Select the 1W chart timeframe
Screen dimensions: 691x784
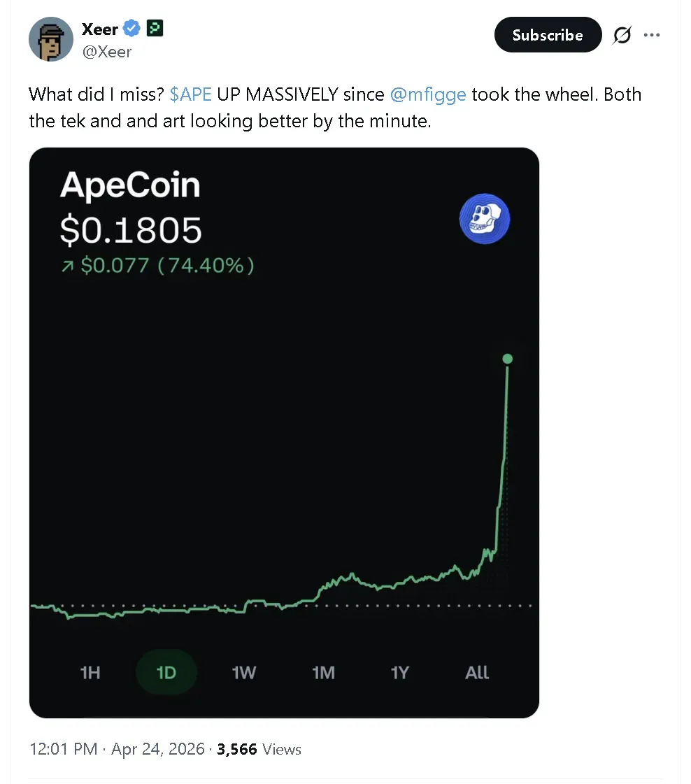(243, 672)
